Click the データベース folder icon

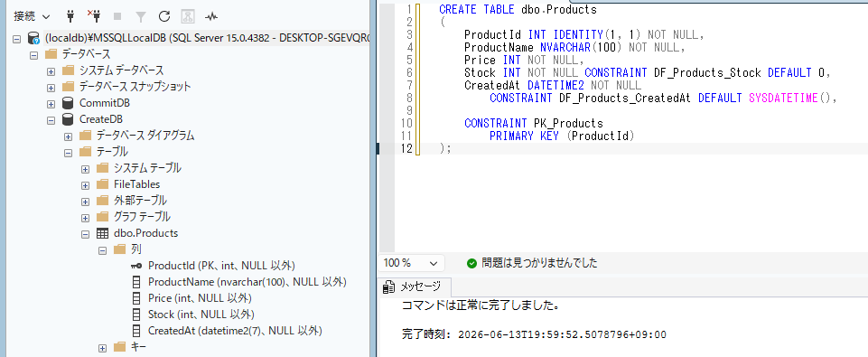(x=51, y=54)
